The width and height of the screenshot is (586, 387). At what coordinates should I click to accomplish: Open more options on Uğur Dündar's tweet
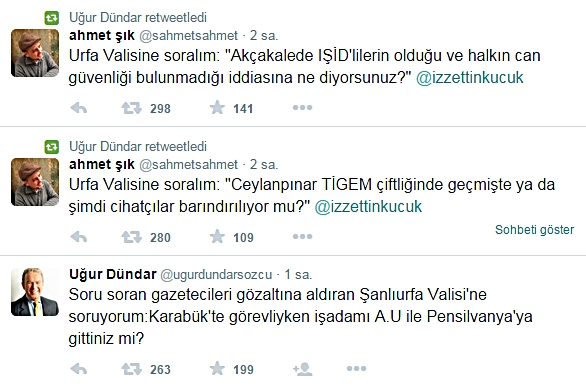[357, 369]
